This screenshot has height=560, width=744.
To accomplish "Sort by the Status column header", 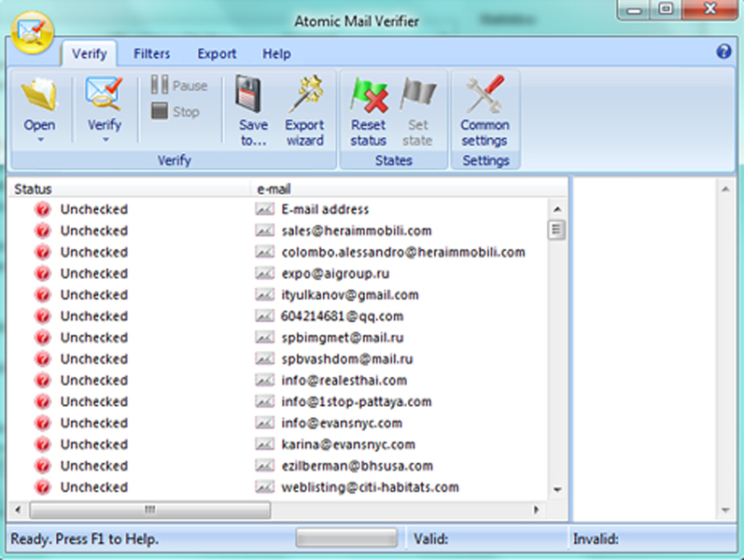I will tap(129, 189).
